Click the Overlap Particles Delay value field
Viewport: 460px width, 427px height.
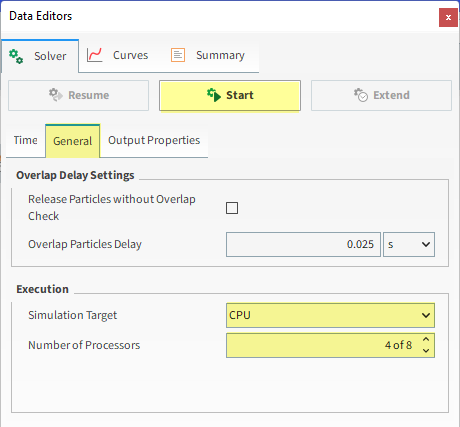[303, 245]
